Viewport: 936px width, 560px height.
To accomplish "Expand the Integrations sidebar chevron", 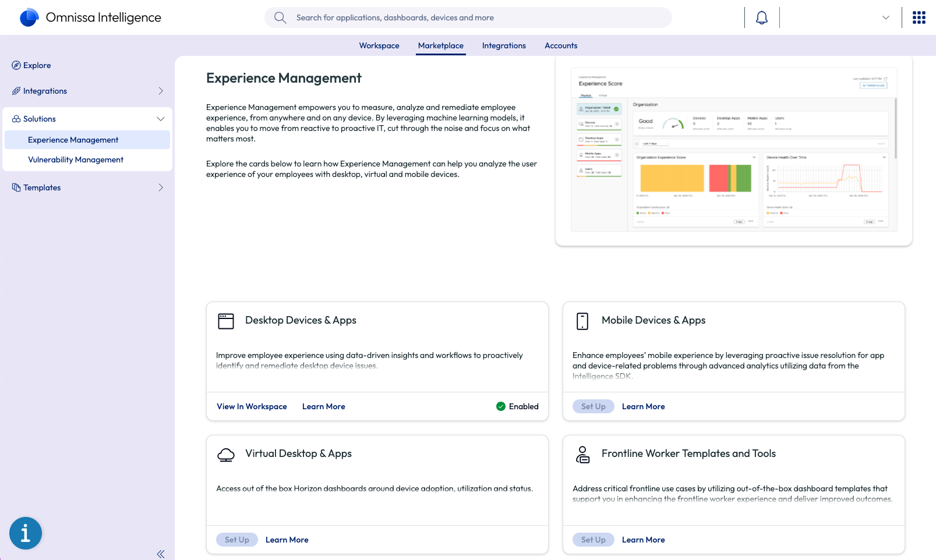I will tap(161, 91).
